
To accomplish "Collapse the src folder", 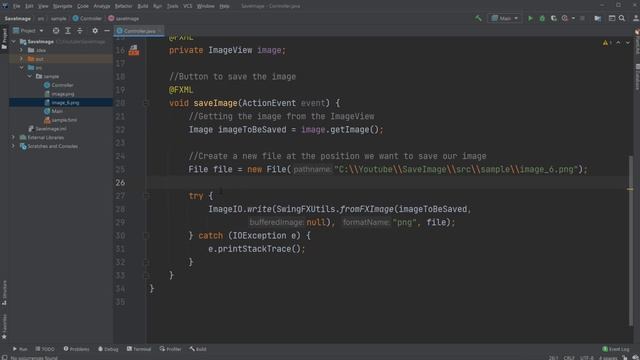I will (22, 68).
